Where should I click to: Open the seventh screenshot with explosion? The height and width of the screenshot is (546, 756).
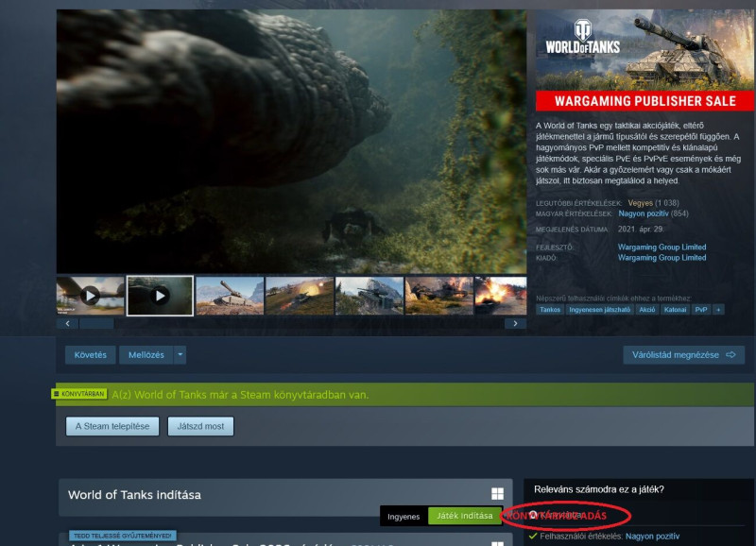(501, 296)
